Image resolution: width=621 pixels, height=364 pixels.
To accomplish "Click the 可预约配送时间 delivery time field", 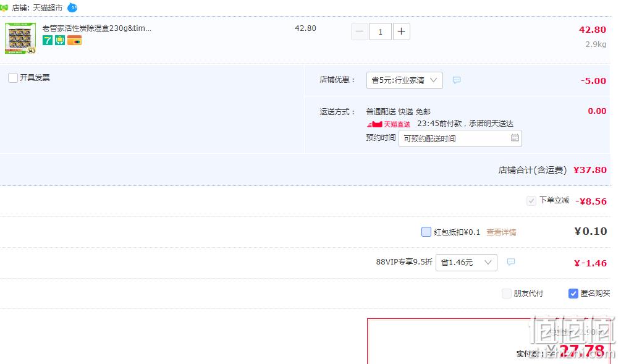I will (460, 138).
